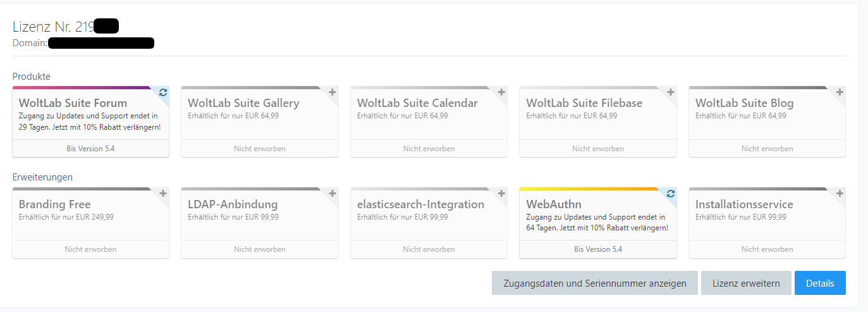Viewport: 868px width, 312px height.
Task: Click the plus icon on Installationsservice
Action: point(840,194)
